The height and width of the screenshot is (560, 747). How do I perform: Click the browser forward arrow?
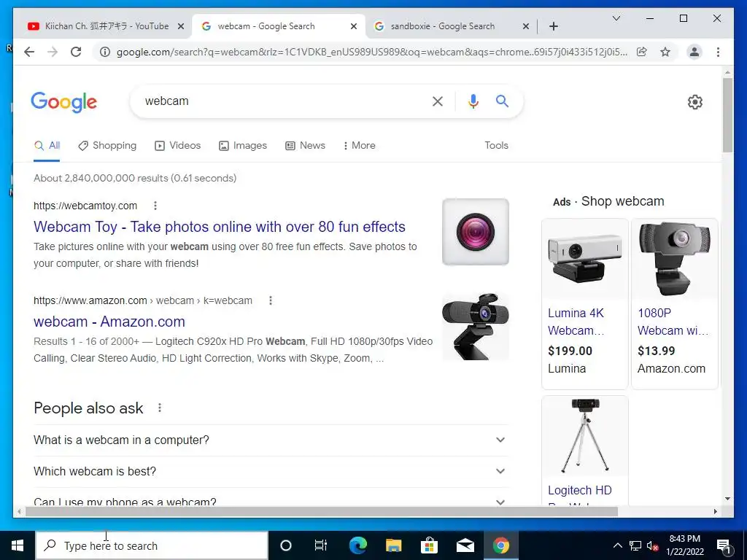53,52
